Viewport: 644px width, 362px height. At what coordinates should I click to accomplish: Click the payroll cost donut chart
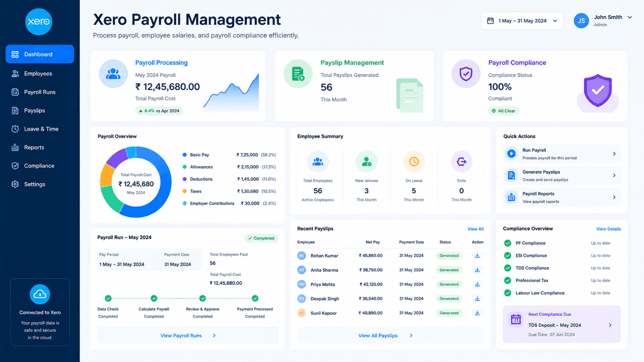136,182
